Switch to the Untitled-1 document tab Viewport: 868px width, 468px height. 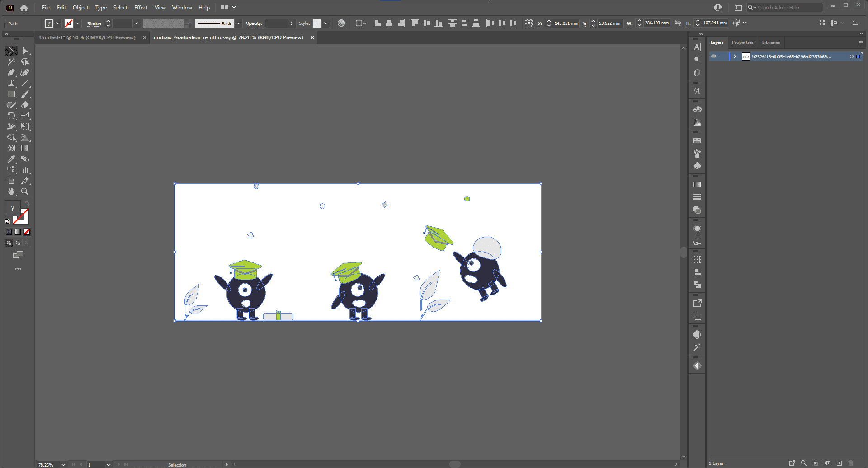click(87, 37)
